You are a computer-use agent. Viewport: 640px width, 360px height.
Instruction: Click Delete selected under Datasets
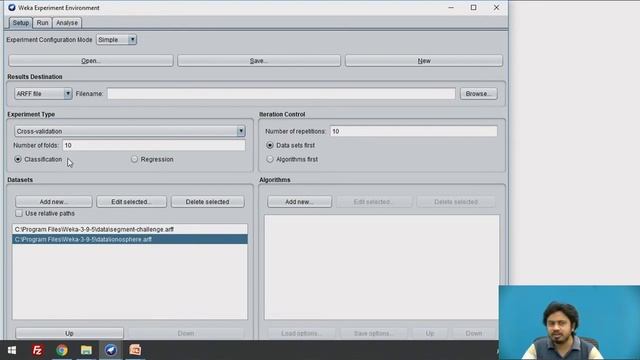click(207, 202)
